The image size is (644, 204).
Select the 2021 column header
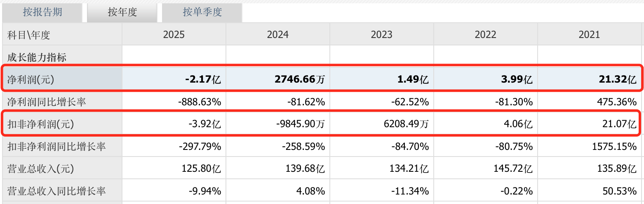pyautogui.click(x=589, y=35)
